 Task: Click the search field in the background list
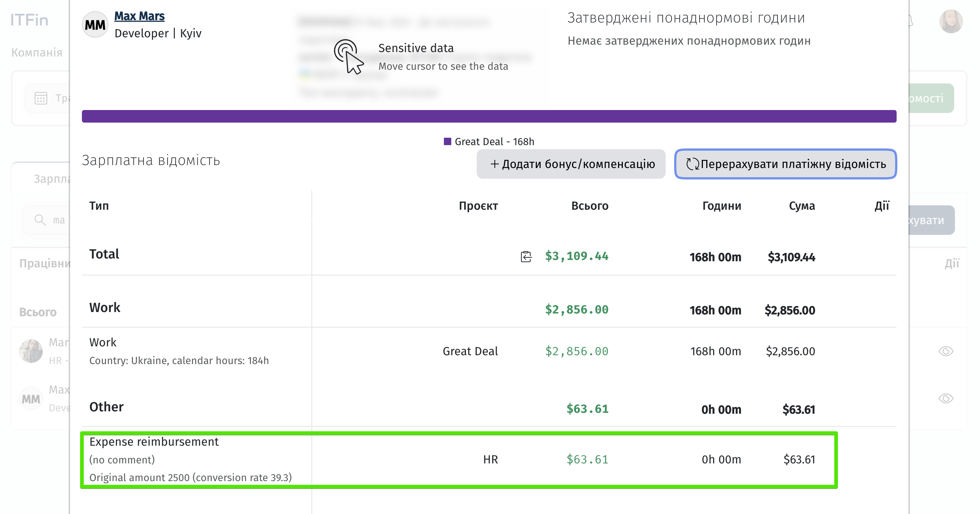pos(46,220)
